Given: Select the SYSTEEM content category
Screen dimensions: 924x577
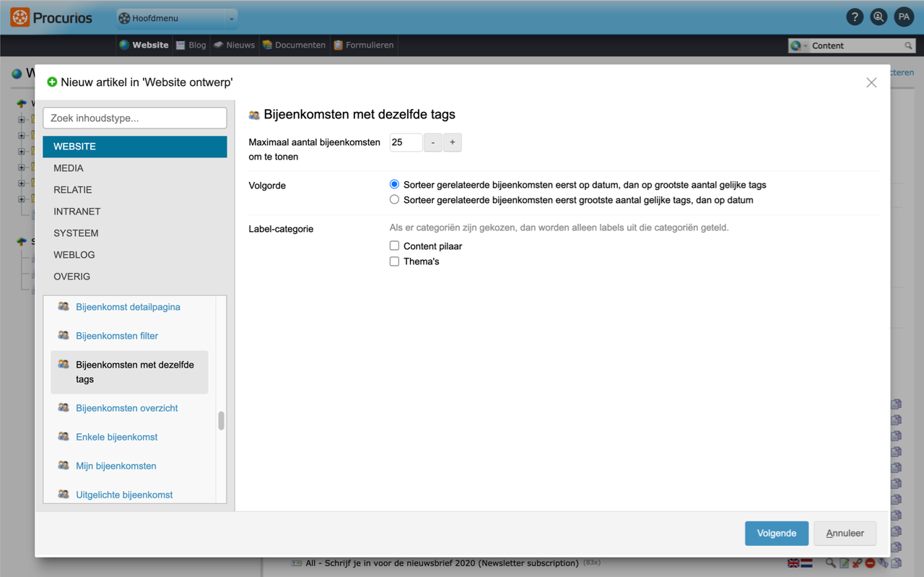Looking at the screenshot, I should click(x=135, y=233).
